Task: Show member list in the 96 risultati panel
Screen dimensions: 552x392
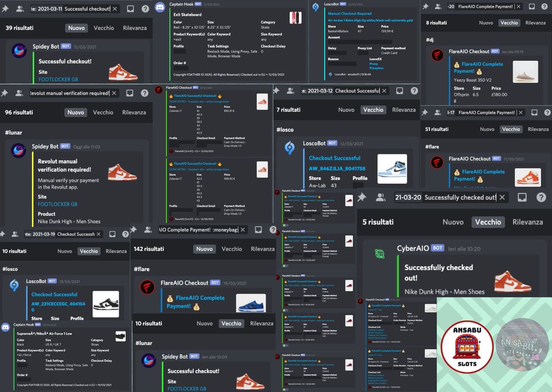Action: (x=19, y=93)
